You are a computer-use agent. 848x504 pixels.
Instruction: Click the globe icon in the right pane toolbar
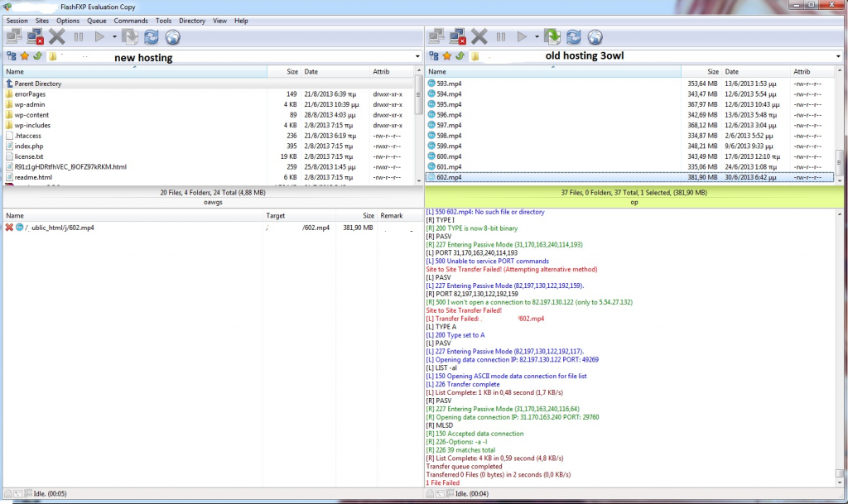tap(595, 36)
